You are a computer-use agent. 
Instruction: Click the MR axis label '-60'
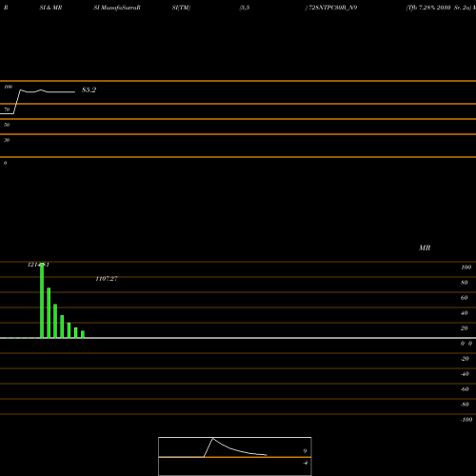(465, 389)
